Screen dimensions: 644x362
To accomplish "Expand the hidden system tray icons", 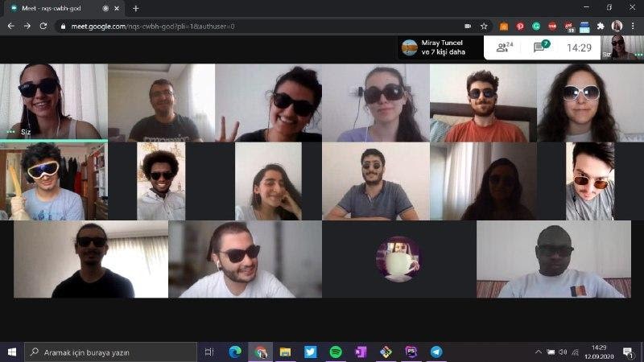I will 539,352.
